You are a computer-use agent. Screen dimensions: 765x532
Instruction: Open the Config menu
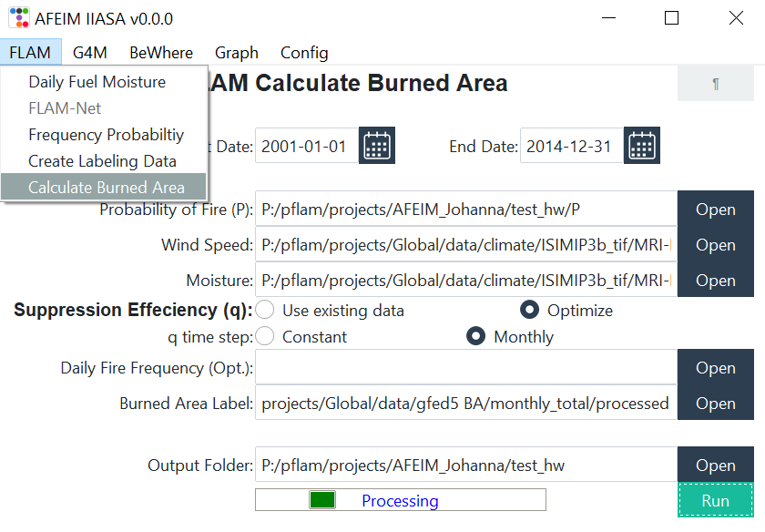coord(304,52)
